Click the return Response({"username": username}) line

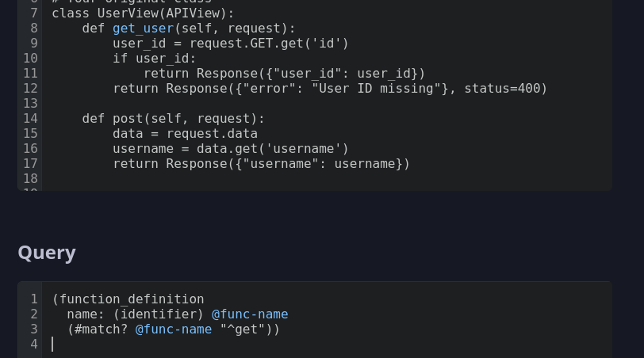(x=261, y=164)
